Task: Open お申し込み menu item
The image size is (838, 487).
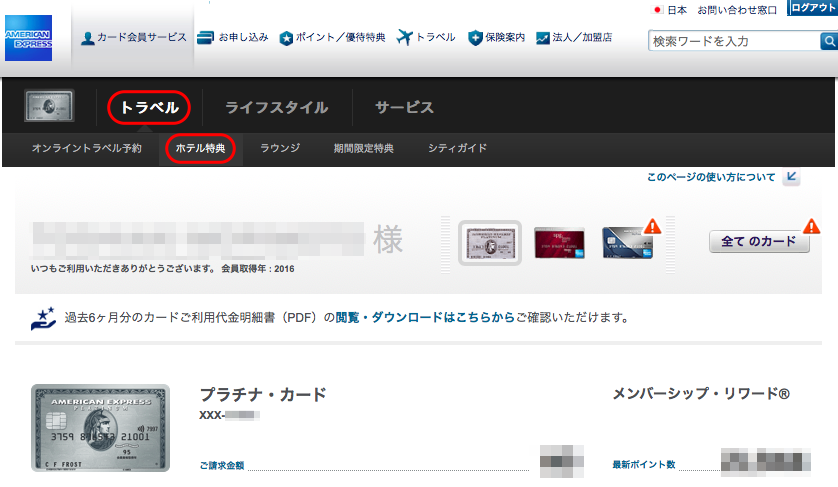Action: click(232, 37)
